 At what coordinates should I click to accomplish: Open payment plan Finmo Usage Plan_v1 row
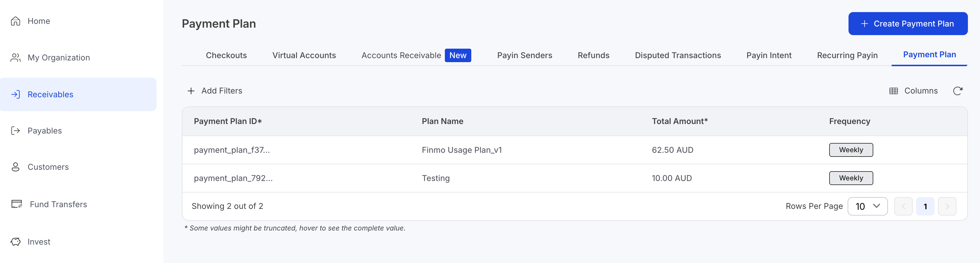pyautogui.click(x=462, y=150)
